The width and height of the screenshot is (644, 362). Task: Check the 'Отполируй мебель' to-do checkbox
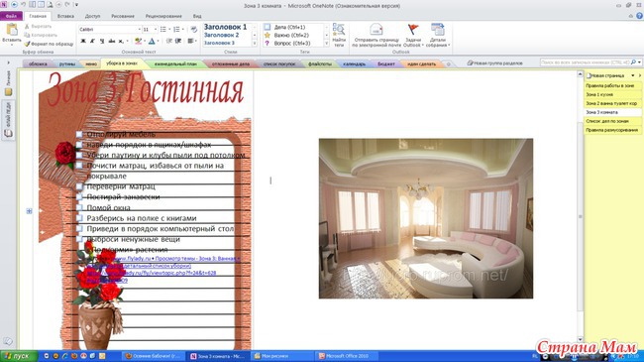coord(79,134)
